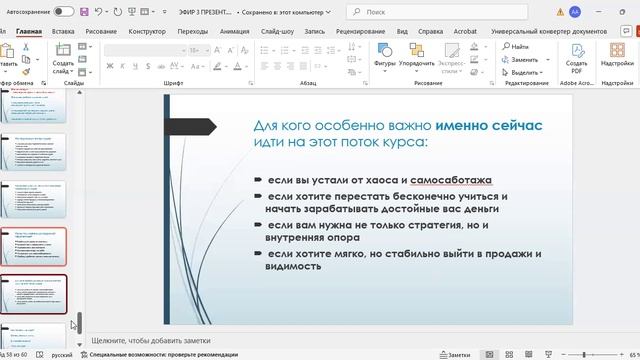Toggle italic К formatting
Screen dimensions: 640x360
(122, 66)
